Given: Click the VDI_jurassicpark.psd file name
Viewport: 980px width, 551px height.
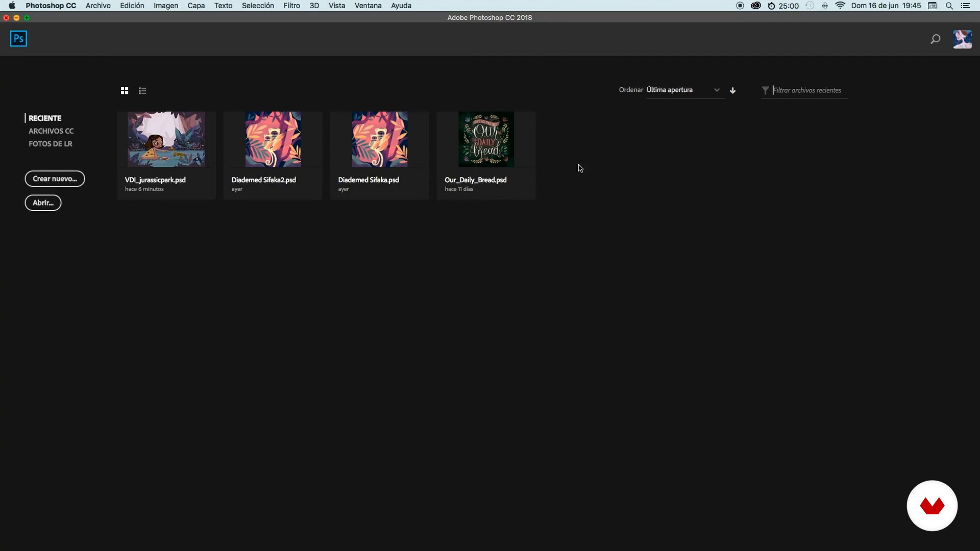Looking at the screenshot, I should point(155,180).
